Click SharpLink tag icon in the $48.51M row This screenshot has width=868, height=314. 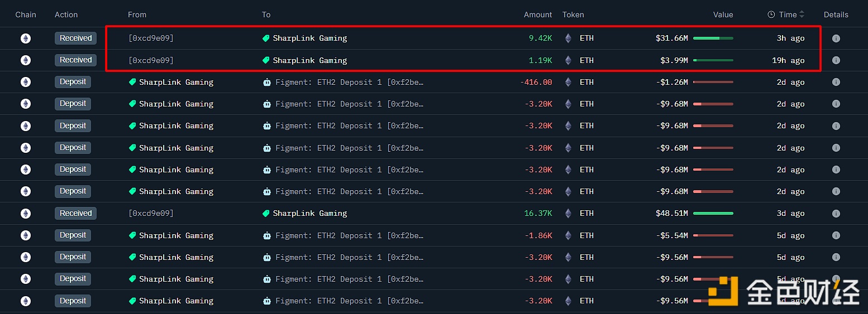coord(266,213)
